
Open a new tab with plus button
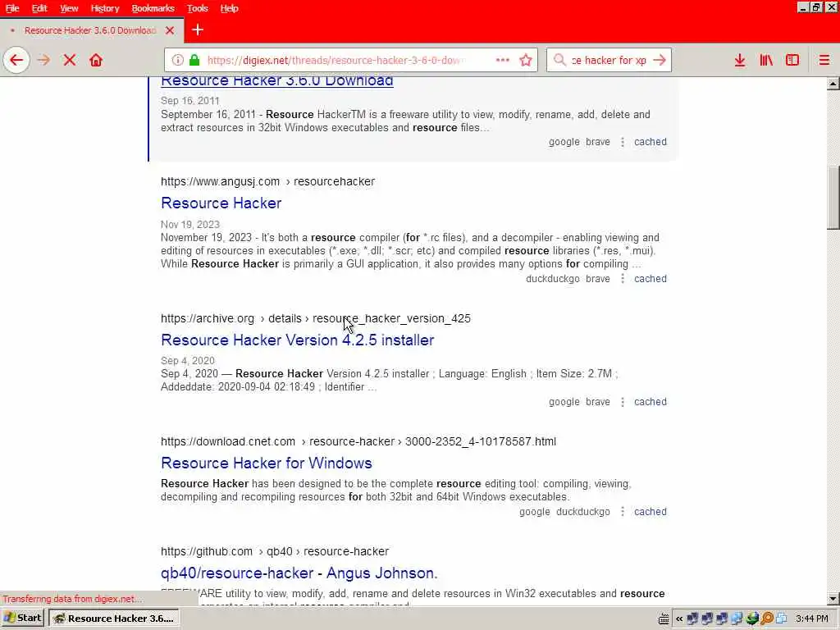pos(198,30)
